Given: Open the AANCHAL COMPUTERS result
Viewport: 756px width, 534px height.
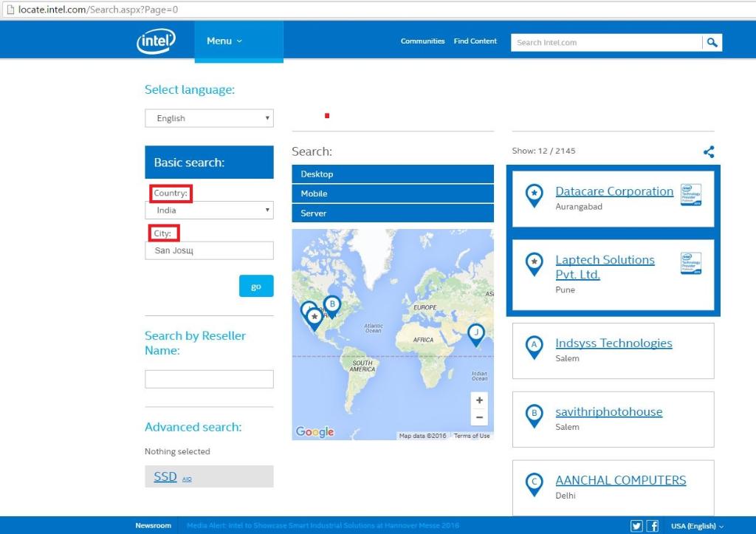Looking at the screenshot, I should (620, 481).
